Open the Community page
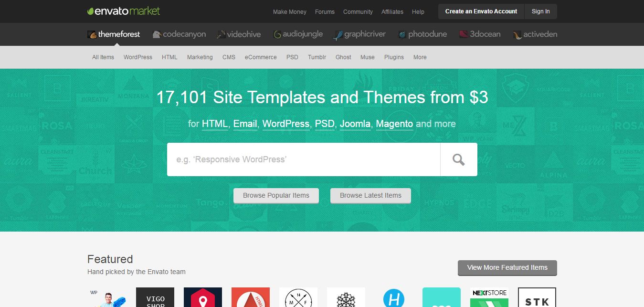The image size is (644, 307). [358, 11]
